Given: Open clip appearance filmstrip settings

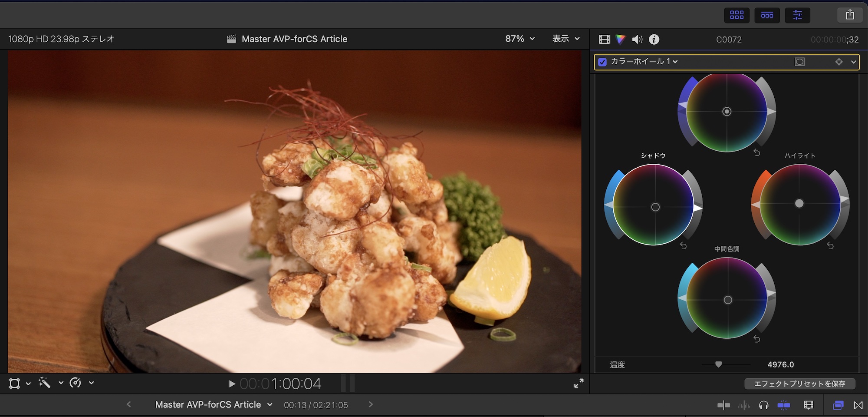Looking at the screenshot, I should coord(808,405).
